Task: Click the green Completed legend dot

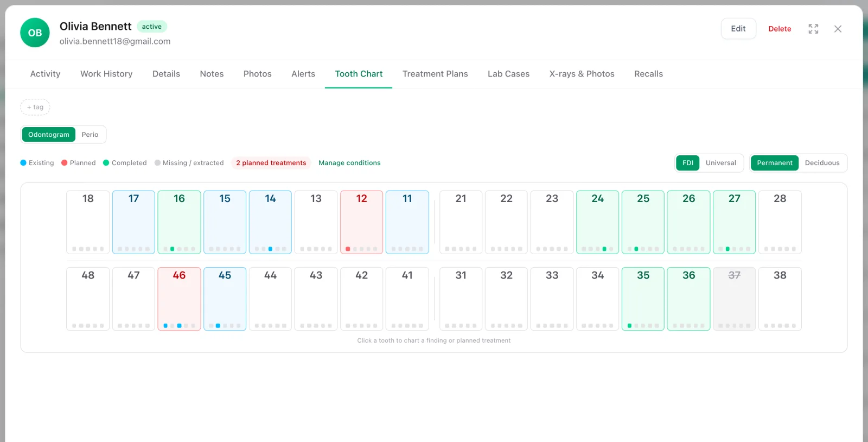Action: click(x=106, y=162)
